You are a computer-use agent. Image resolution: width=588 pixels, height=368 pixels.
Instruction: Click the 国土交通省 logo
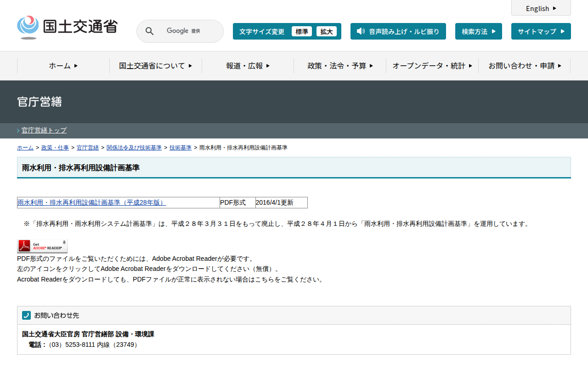pos(67,27)
